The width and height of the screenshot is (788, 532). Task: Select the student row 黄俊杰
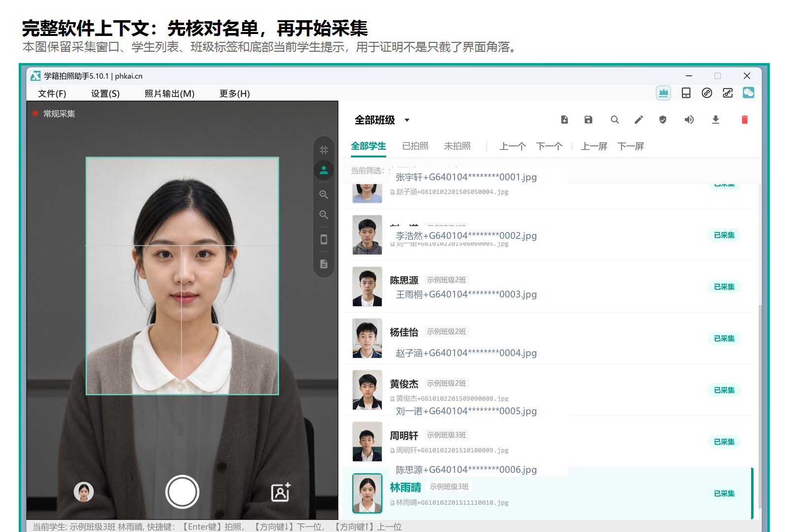(548, 390)
